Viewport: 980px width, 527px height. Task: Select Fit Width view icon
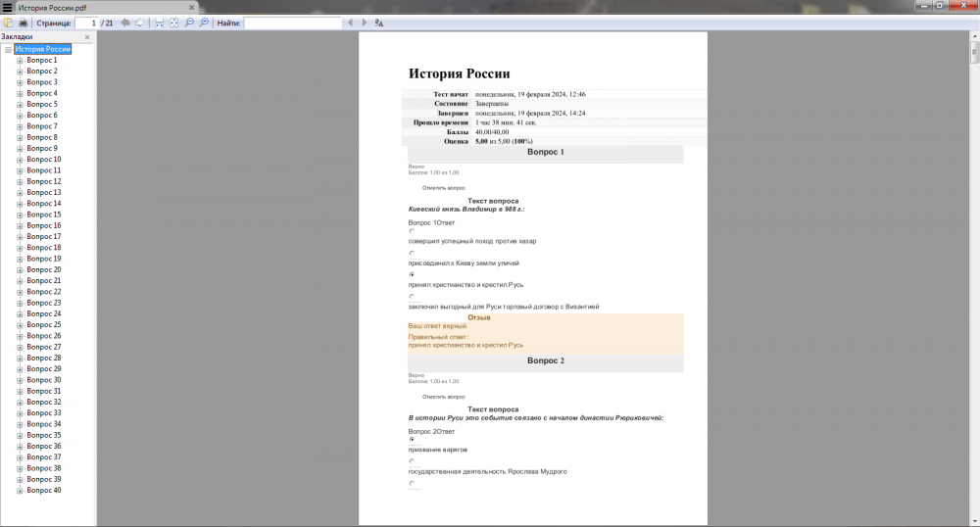160,23
